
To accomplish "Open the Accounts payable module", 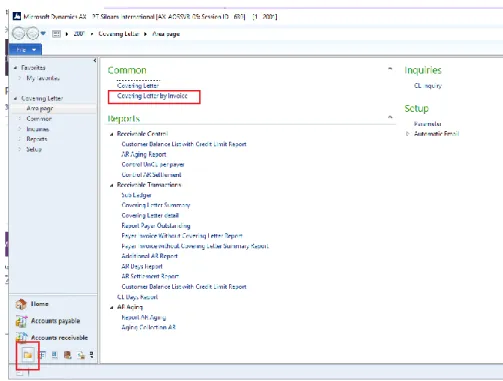I will tap(55, 321).
